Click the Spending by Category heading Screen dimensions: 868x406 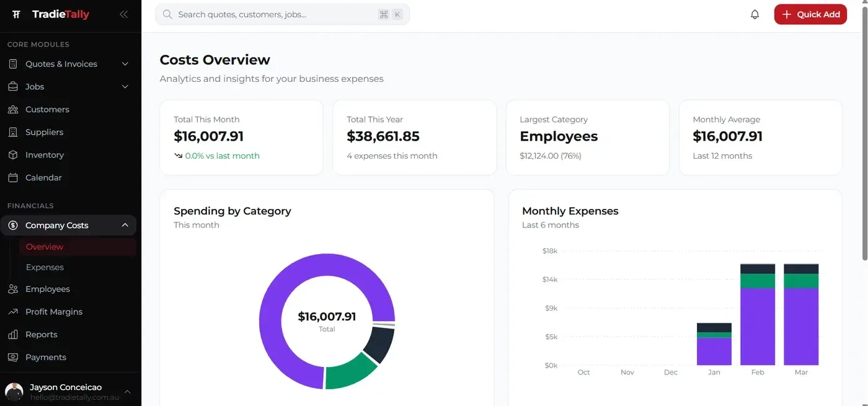232,211
